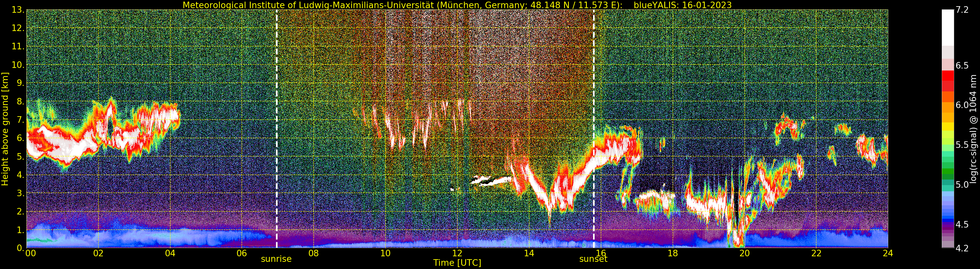
Task: Click the '02' time tick label
Action: [x=98, y=253]
